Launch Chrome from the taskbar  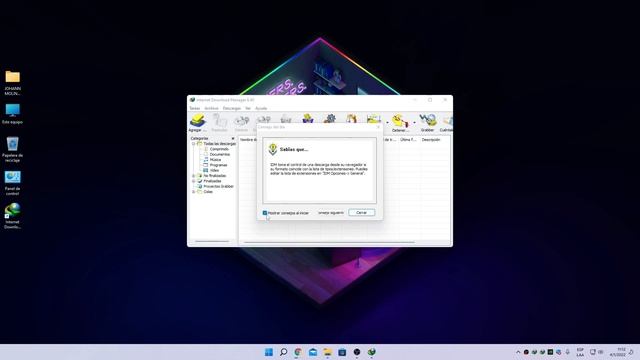click(298, 352)
